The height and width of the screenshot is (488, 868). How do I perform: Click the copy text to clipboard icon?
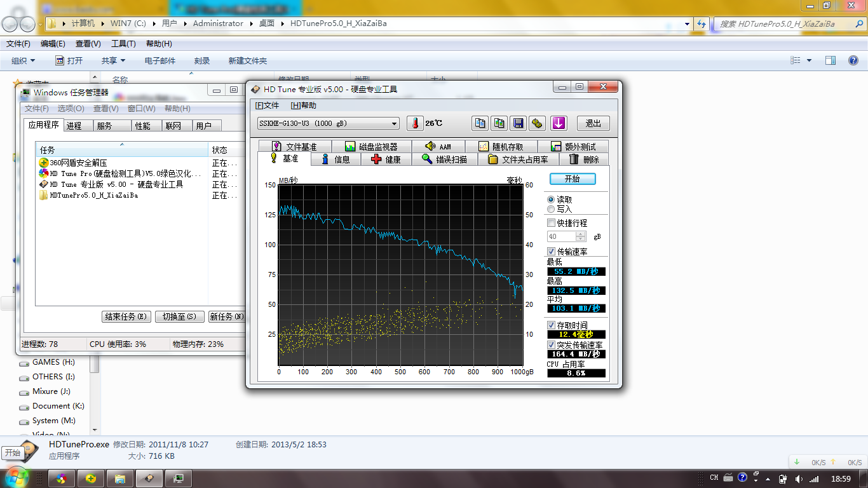click(x=480, y=123)
